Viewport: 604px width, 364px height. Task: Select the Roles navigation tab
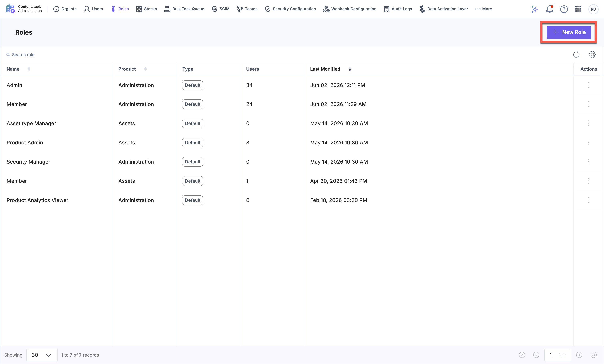point(120,9)
